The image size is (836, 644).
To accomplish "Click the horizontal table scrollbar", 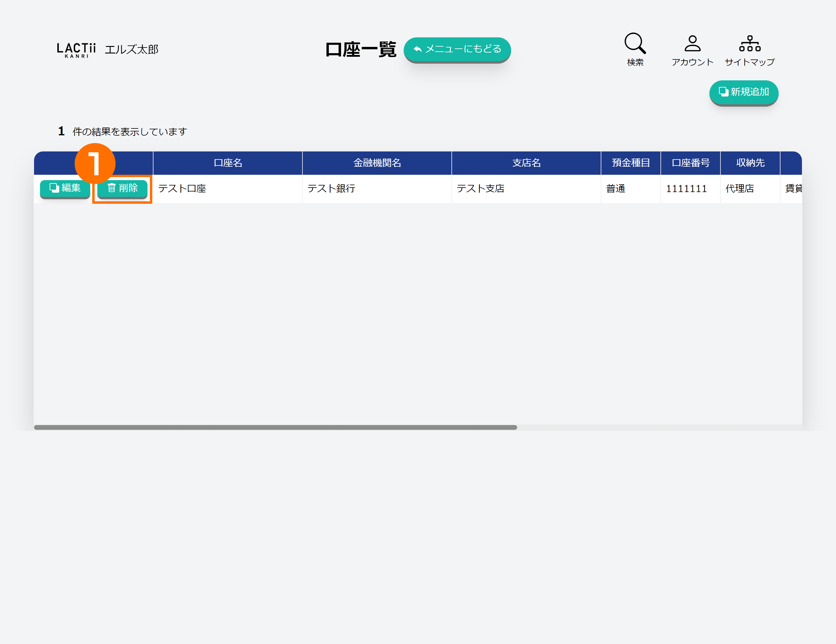I will pos(275,427).
